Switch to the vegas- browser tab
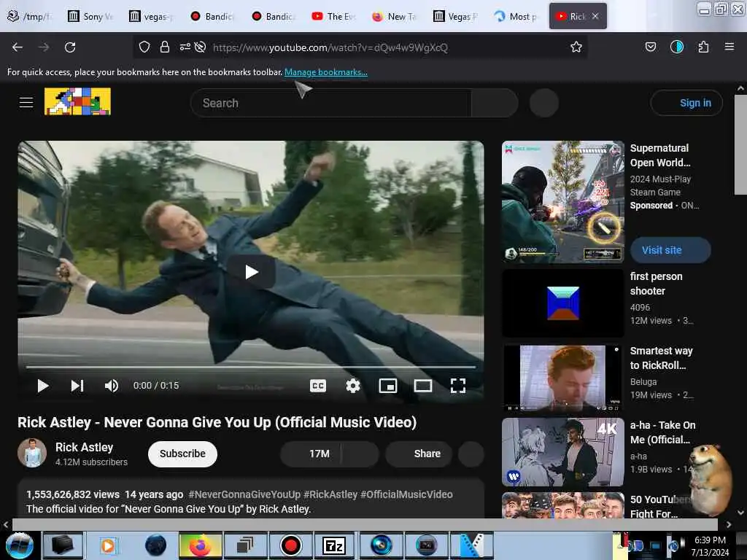 click(152, 16)
